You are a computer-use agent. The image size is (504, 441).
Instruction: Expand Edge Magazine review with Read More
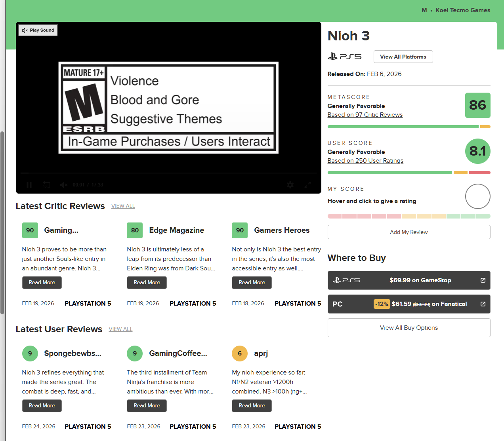[147, 283]
